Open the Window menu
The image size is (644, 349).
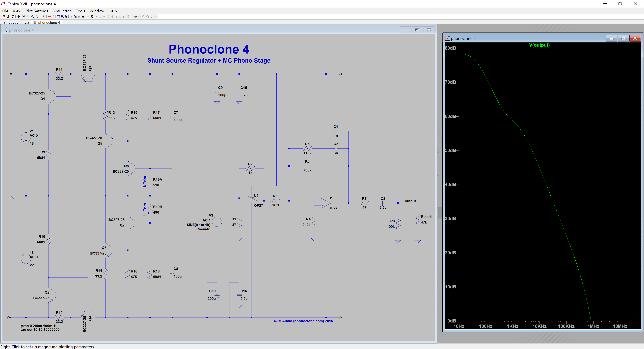pos(97,11)
